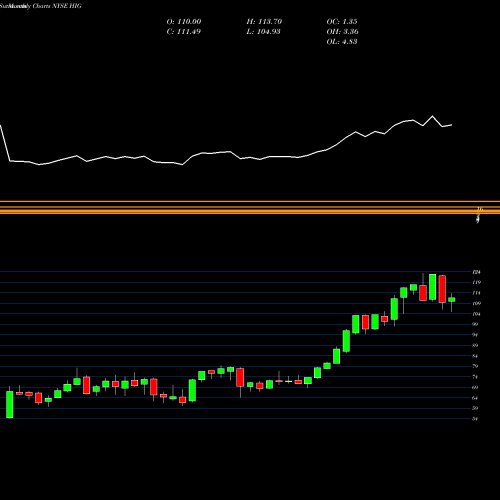
Task: Click the "OC: 1.35" readout
Action: pyautogui.click(x=342, y=22)
